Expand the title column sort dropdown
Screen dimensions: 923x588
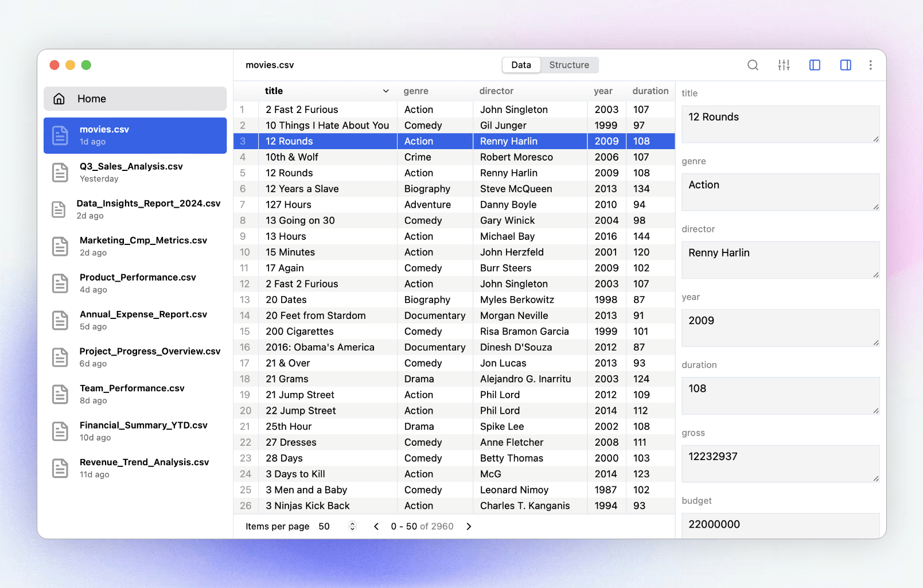[x=385, y=91]
